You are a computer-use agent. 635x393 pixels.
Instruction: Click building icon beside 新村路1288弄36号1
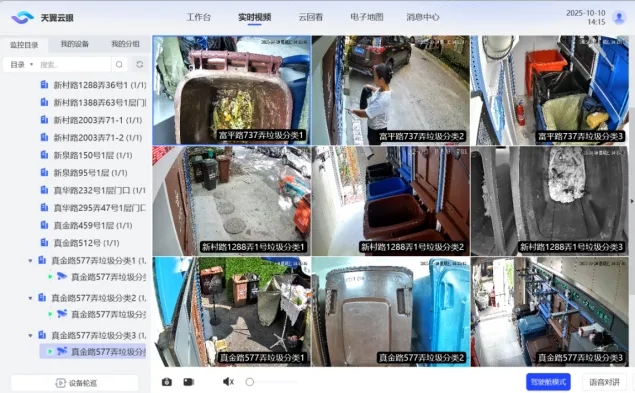[44, 85]
